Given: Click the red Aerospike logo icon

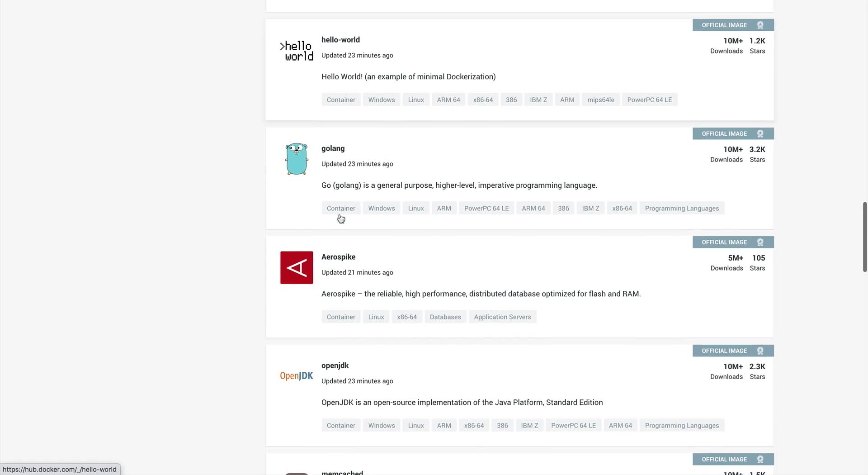Looking at the screenshot, I should [297, 267].
